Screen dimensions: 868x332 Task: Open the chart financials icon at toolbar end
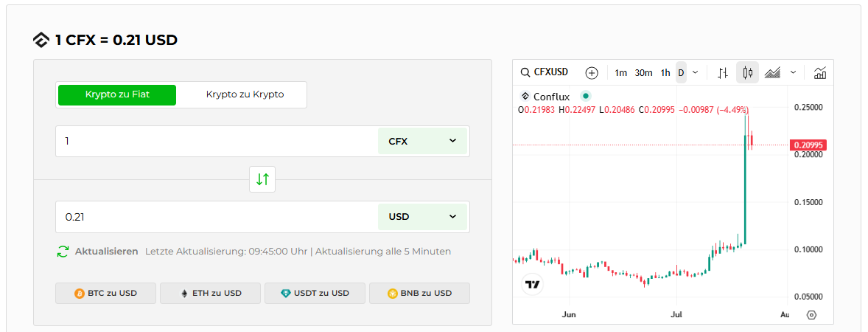click(x=820, y=72)
